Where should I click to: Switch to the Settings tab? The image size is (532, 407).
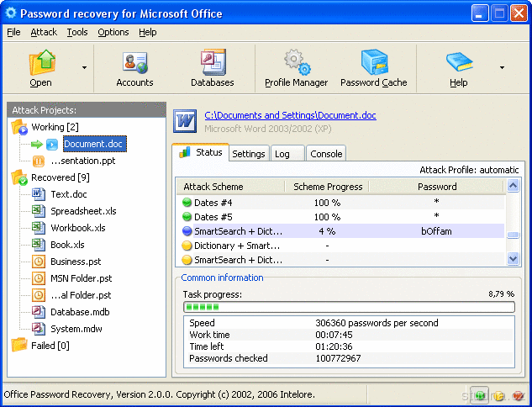[x=249, y=154]
